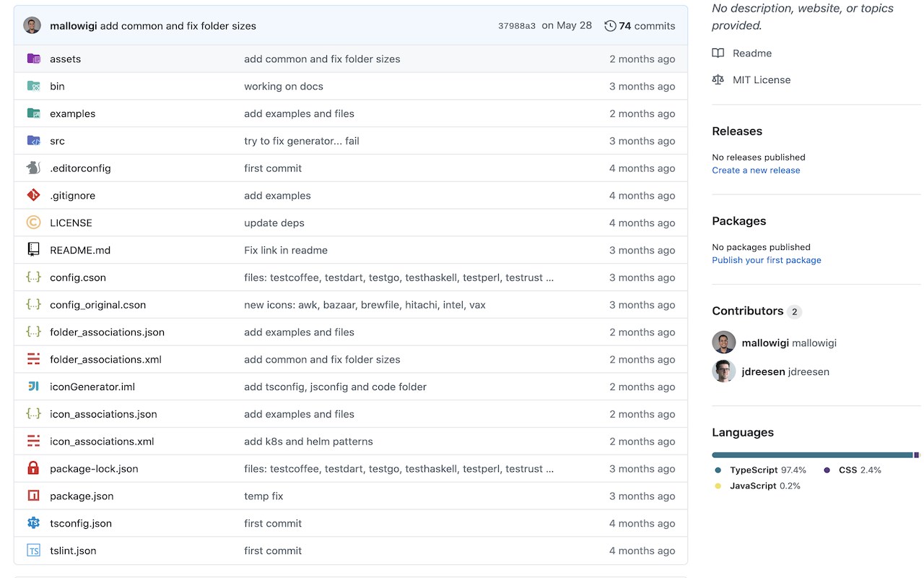This screenshot has height=578, width=924.
Task: Click the commit history clock icon
Action: [x=610, y=26]
